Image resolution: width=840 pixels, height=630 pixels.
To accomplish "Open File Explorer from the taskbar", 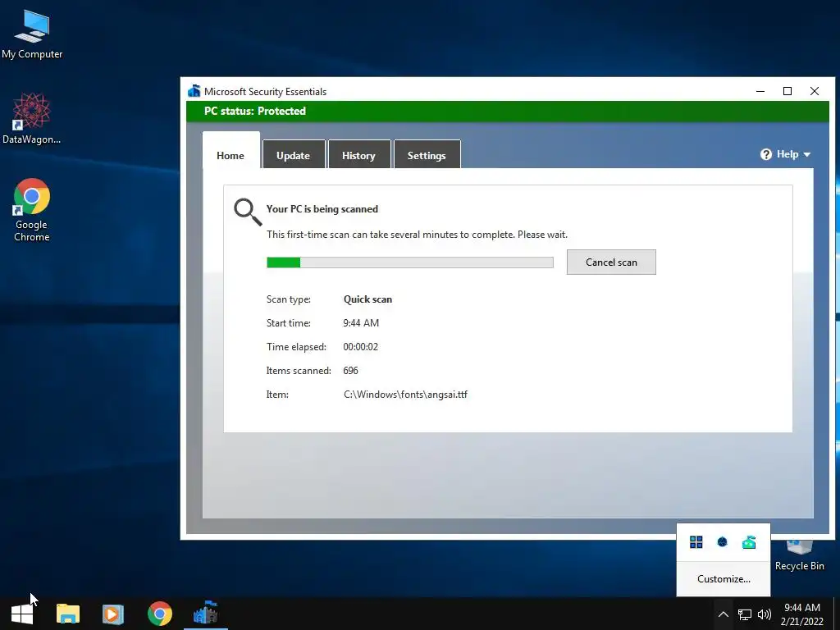I will (x=68, y=614).
